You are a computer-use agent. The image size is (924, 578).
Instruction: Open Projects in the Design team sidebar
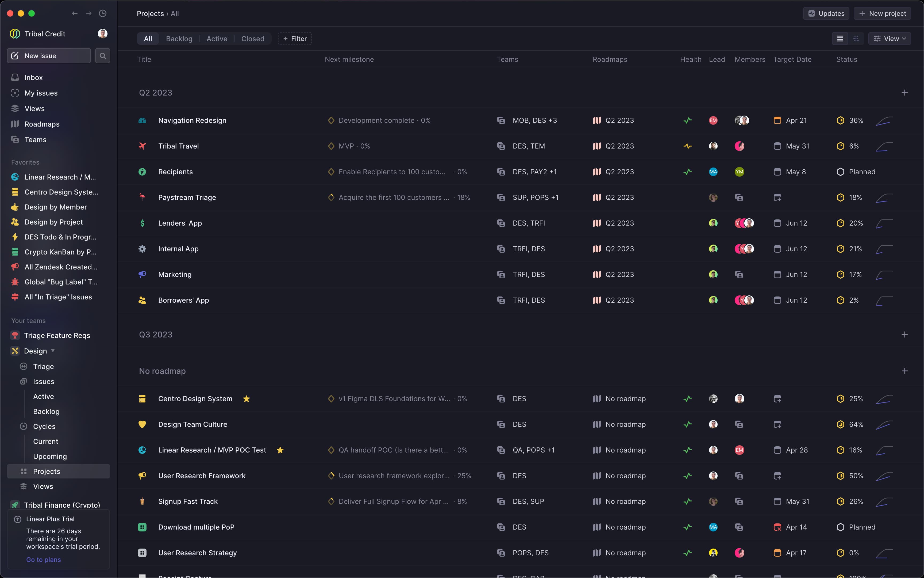58,471
